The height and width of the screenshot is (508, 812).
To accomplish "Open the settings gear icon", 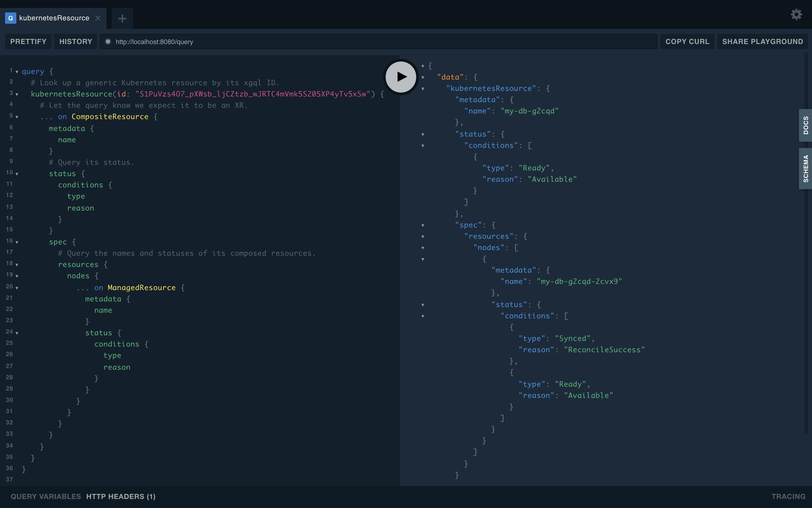I will coord(796,14).
